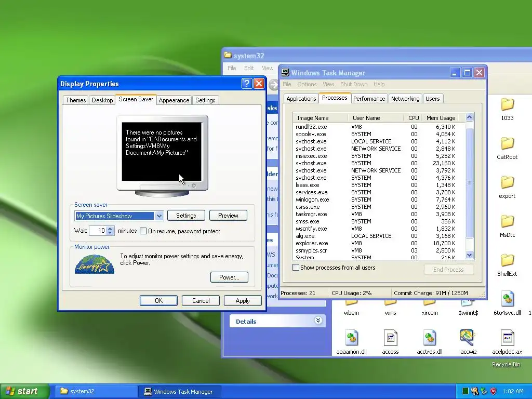Image resolution: width=532 pixels, height=399 pixels.
Task: Open the screen saver dropdown list
Action: (x=159, y=216)
